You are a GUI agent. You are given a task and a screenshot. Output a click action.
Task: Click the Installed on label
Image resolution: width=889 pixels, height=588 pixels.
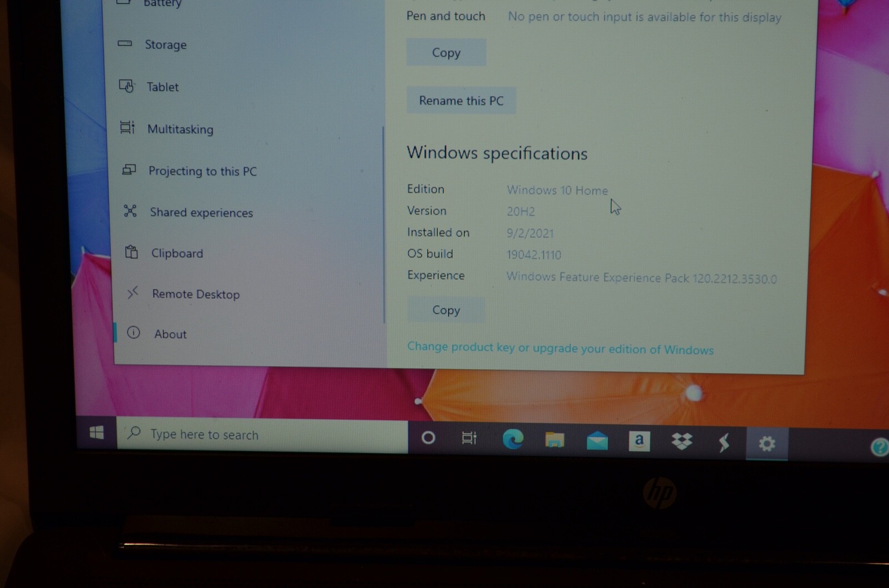(x=438, y=232)
